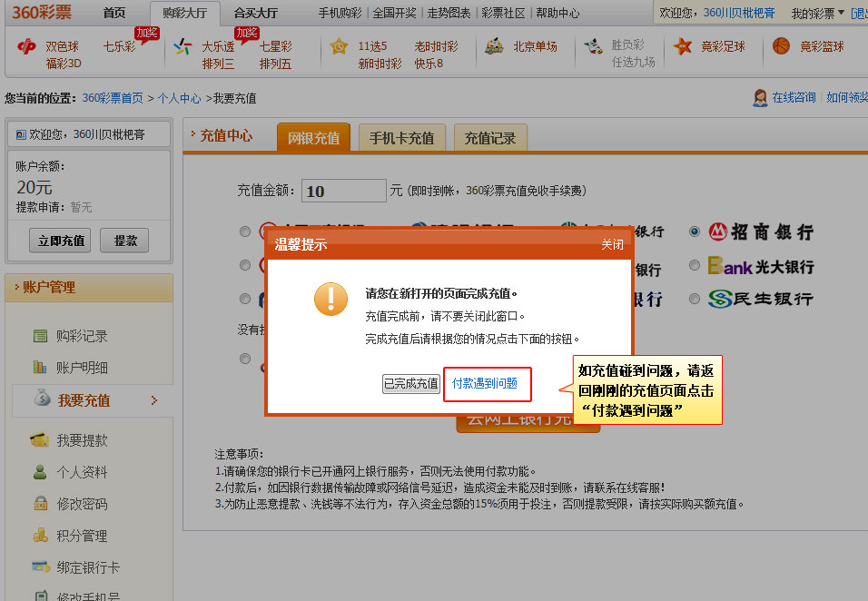Click the 排列五 lottery link

click(x=276, y=64)
